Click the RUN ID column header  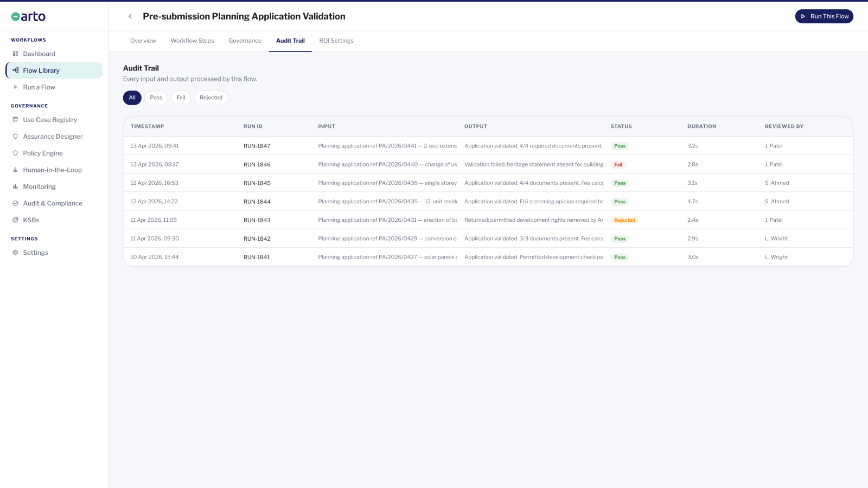[x=253, y=126]
